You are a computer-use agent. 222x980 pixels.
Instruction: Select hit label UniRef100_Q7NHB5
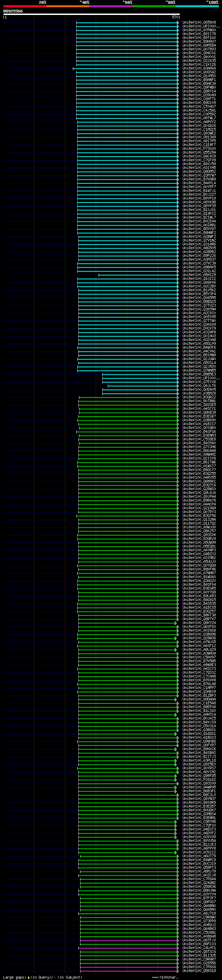199,371
